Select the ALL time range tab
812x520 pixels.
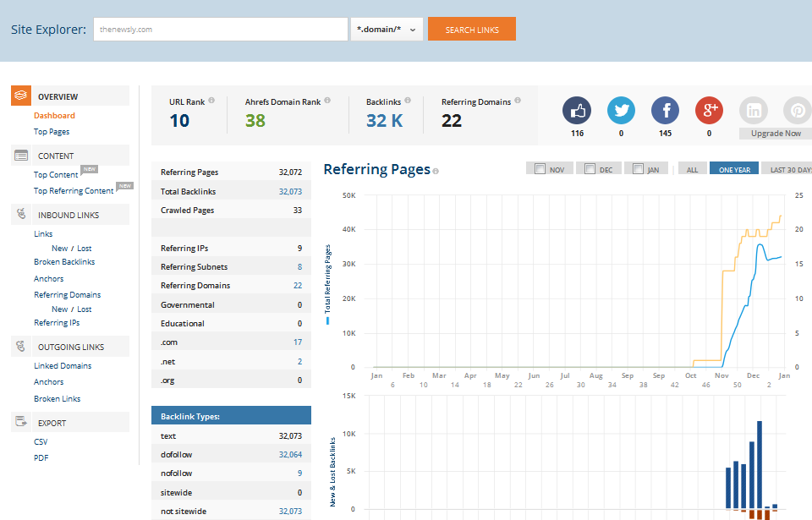[693, 169]
